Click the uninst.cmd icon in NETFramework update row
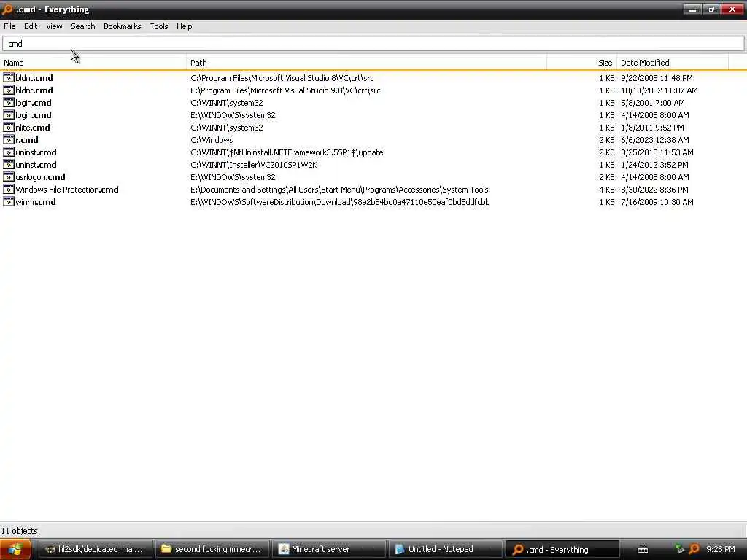The width and height of the screenshot is (747, 560). (x=9, y=152)
